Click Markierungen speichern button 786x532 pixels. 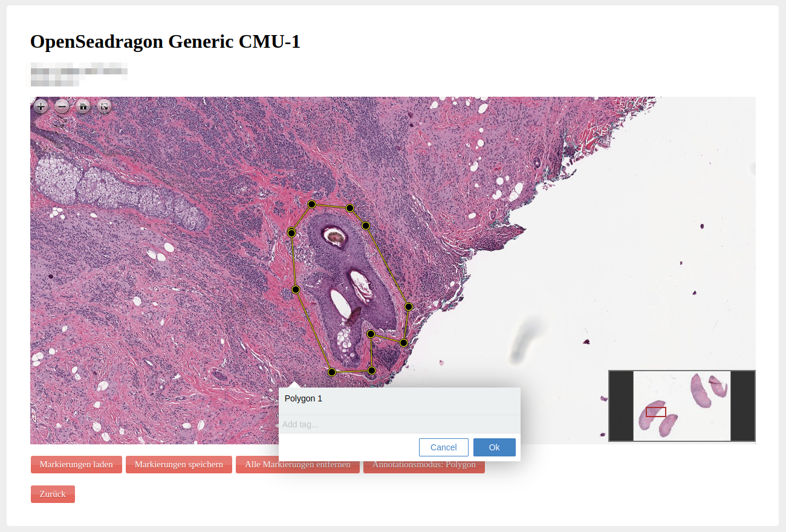pyautogui.click(x=179, y=464)
